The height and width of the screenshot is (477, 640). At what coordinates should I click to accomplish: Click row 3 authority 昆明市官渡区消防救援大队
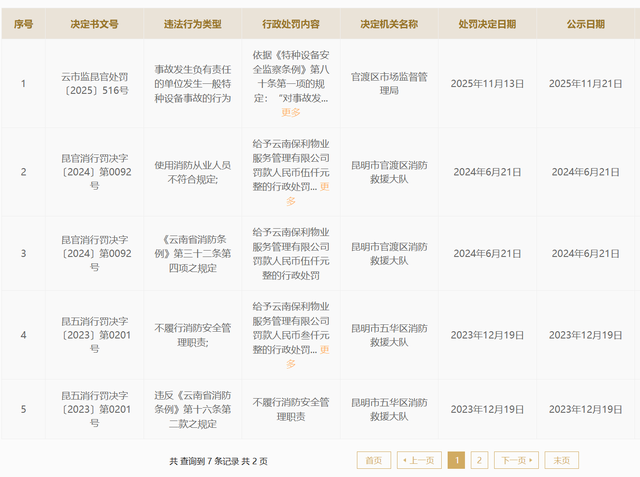point(389,253)
